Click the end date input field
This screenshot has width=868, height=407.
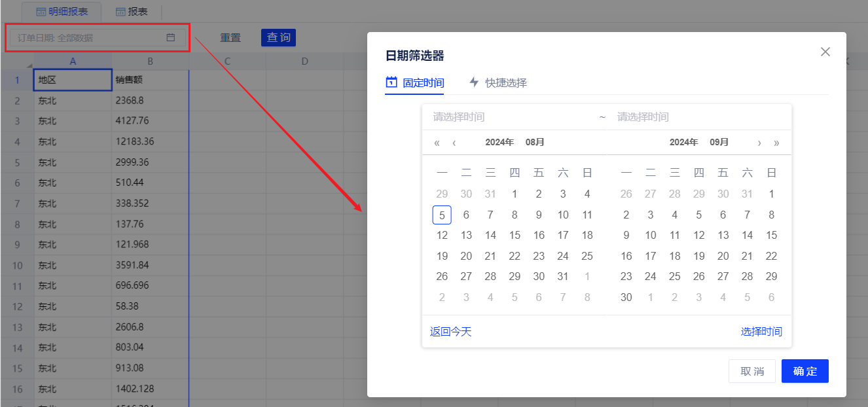pos(694,117)
